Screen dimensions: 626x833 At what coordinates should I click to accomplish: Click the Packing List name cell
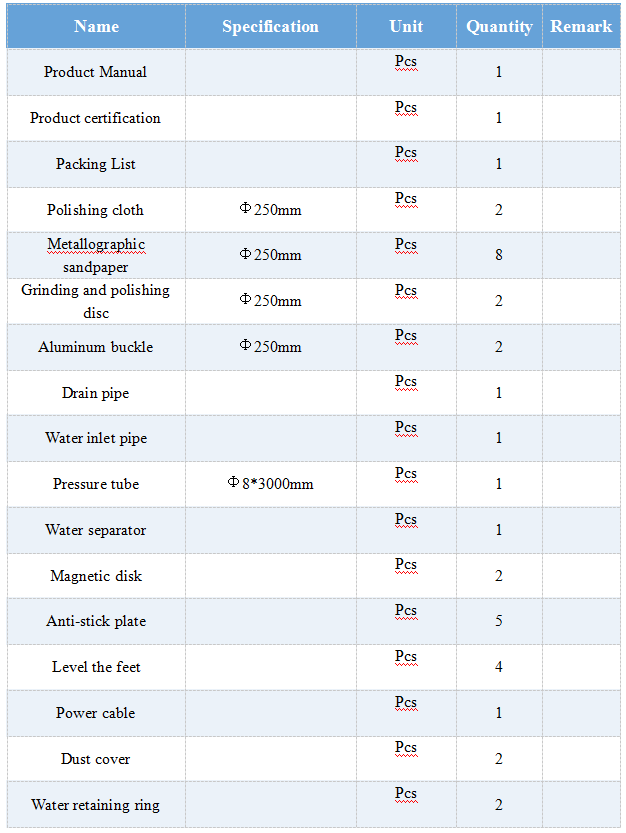(96, 164)
